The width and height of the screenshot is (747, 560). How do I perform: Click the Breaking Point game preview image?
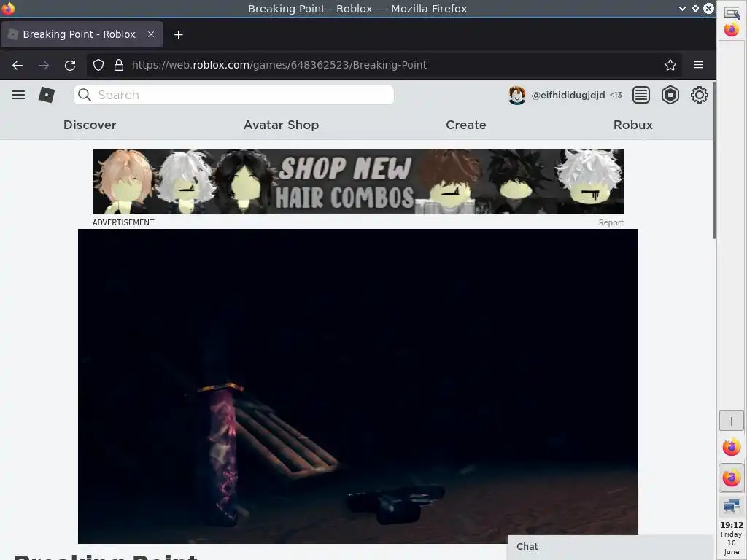357,386
